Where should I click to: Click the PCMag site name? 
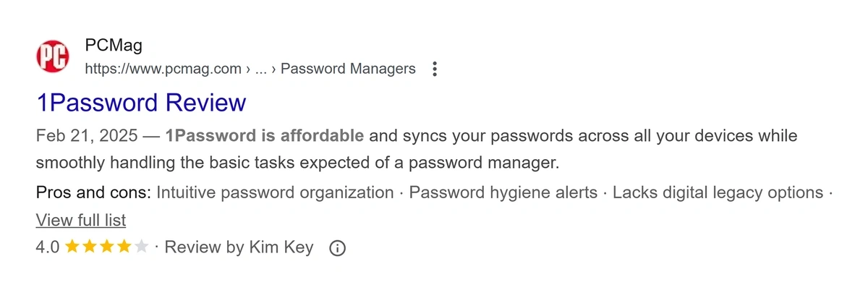click(114, 46)
